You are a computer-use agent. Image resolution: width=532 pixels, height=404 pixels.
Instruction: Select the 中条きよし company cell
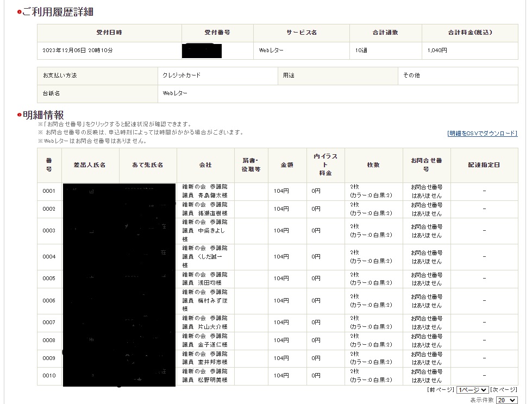pyautogui.click(x=205, y=231)
